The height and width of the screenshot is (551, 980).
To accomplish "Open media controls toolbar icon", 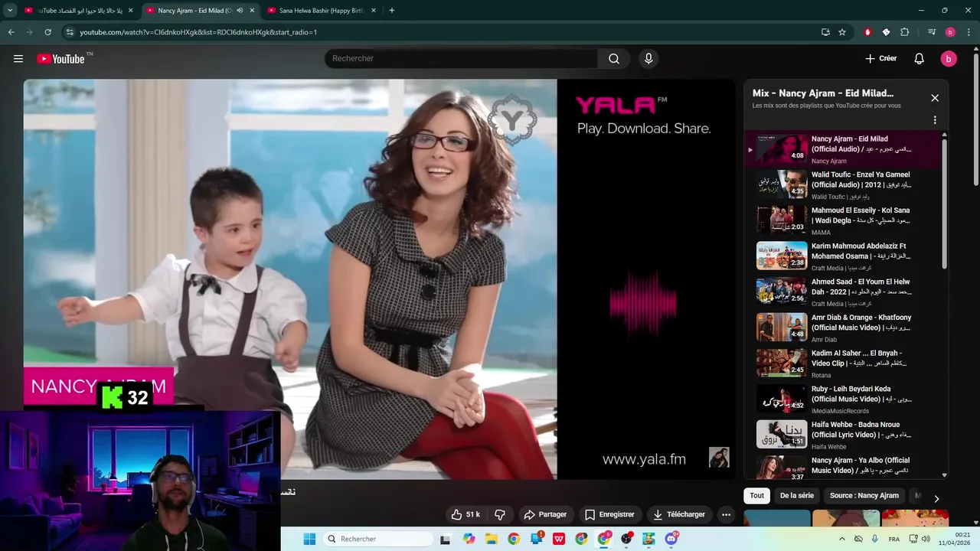I will click(932, 32).
